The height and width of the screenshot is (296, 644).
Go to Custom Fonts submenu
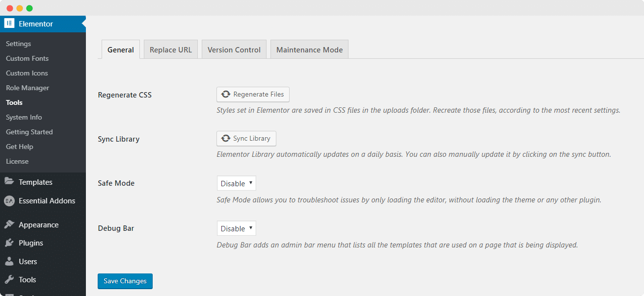pyautogui.click(x=27, y=58)
